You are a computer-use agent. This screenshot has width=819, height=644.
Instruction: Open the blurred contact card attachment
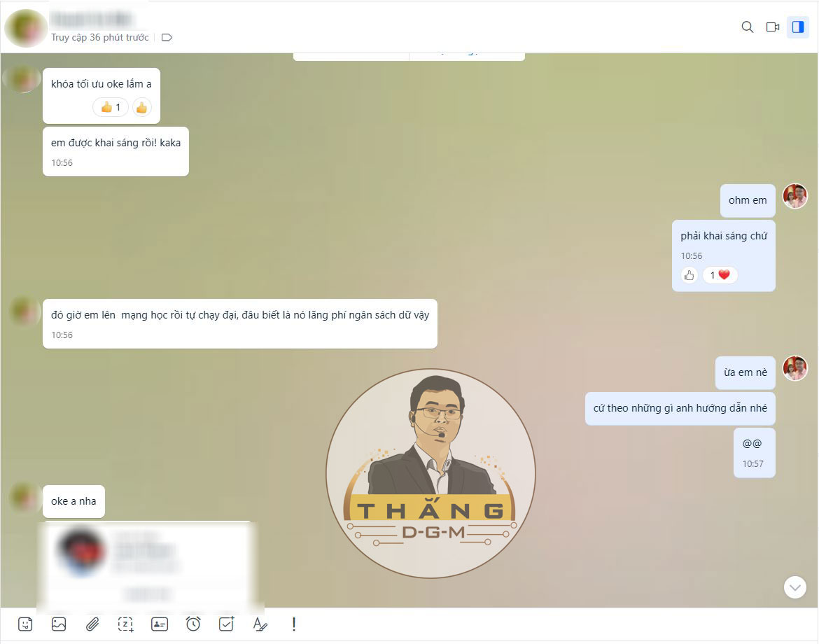(x=147, y=565)
